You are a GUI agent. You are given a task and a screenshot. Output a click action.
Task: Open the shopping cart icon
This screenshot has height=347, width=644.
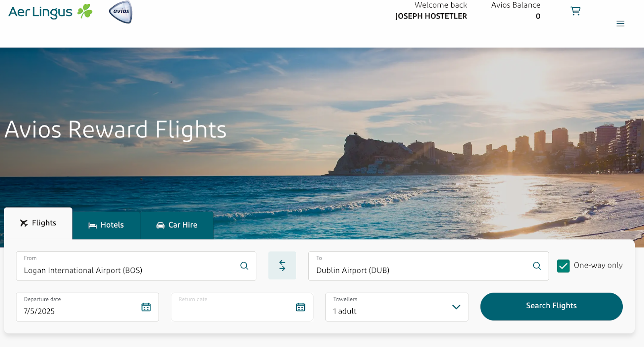(576, 11)
